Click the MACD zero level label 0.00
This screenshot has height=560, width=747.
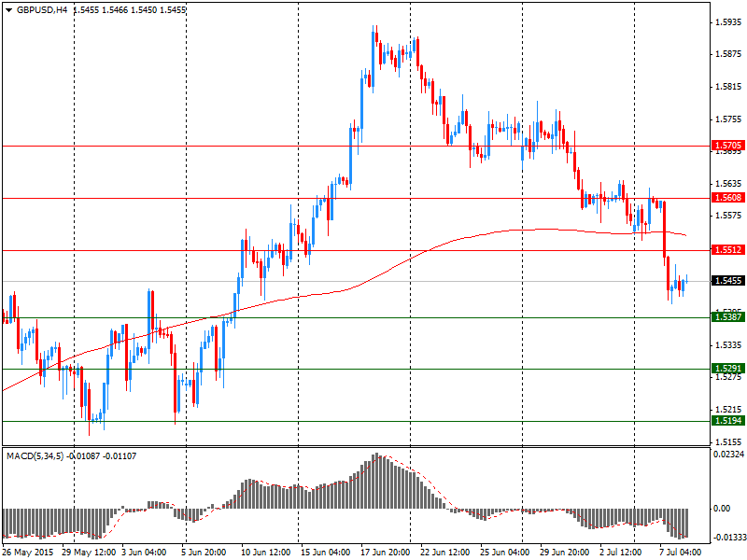coord(722,509)
